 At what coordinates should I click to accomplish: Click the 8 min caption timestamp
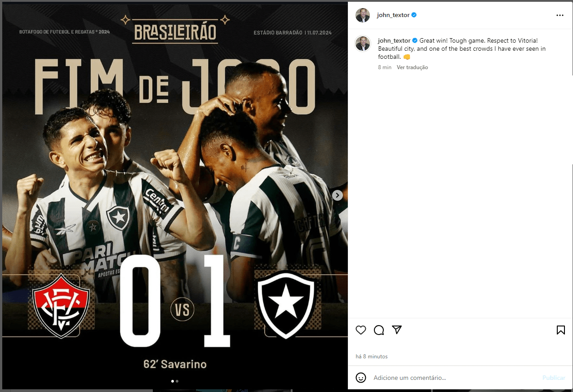(x=385, y=67)
